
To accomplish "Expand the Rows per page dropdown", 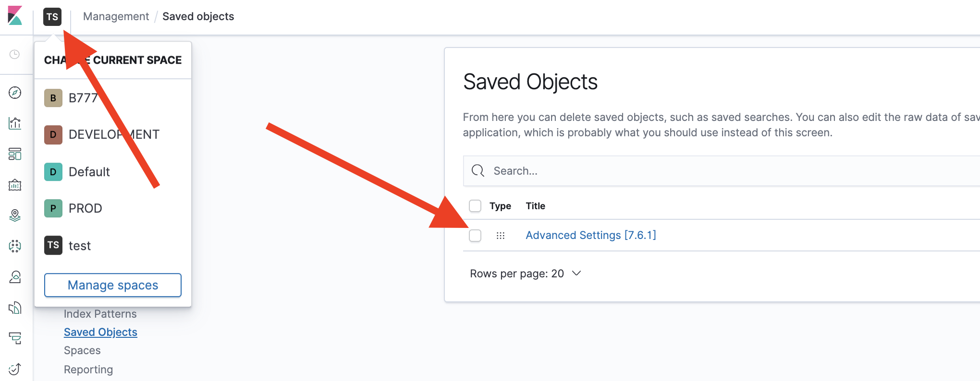I will [526, 274].
